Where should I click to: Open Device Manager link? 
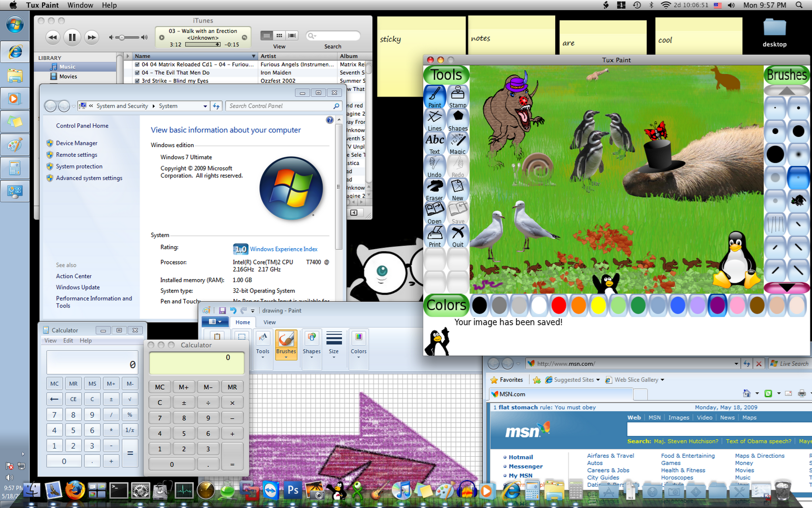77,143
